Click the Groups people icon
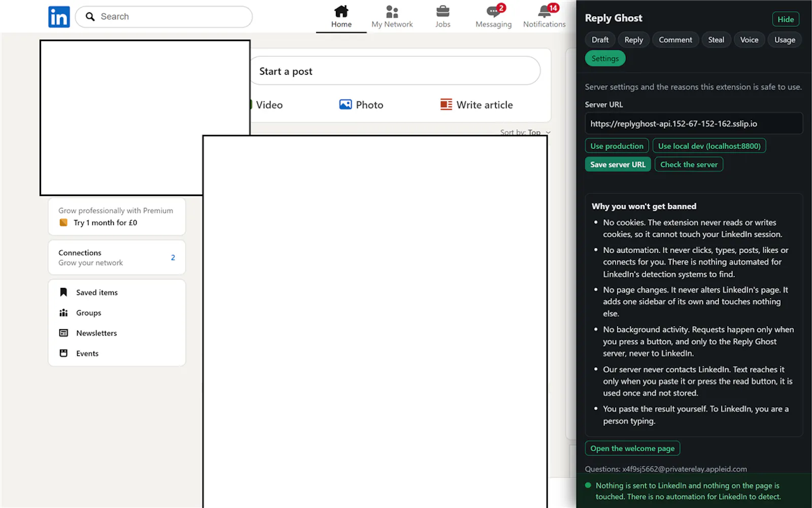The height and width of the screenshot is (508, 812). [x=63, y=312]
